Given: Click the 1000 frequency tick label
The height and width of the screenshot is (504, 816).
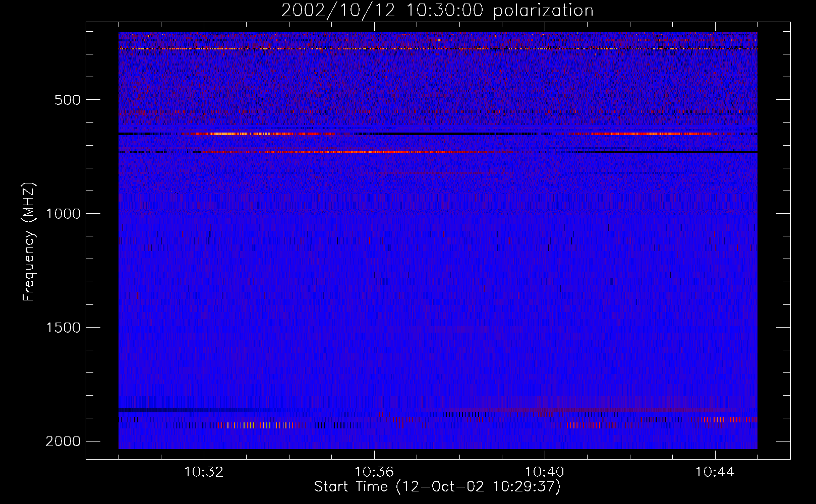Looking at the screenshot, I should (x=63, y=214).
